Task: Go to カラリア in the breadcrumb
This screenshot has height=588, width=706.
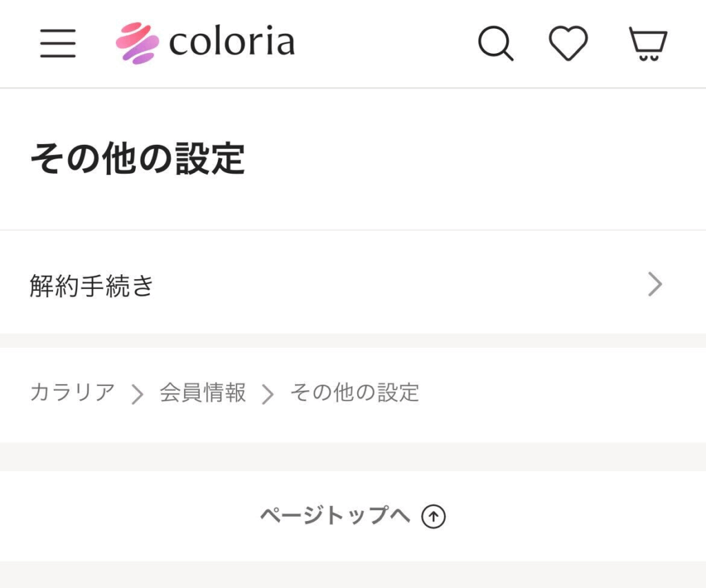Action: [x=72, y=393]
